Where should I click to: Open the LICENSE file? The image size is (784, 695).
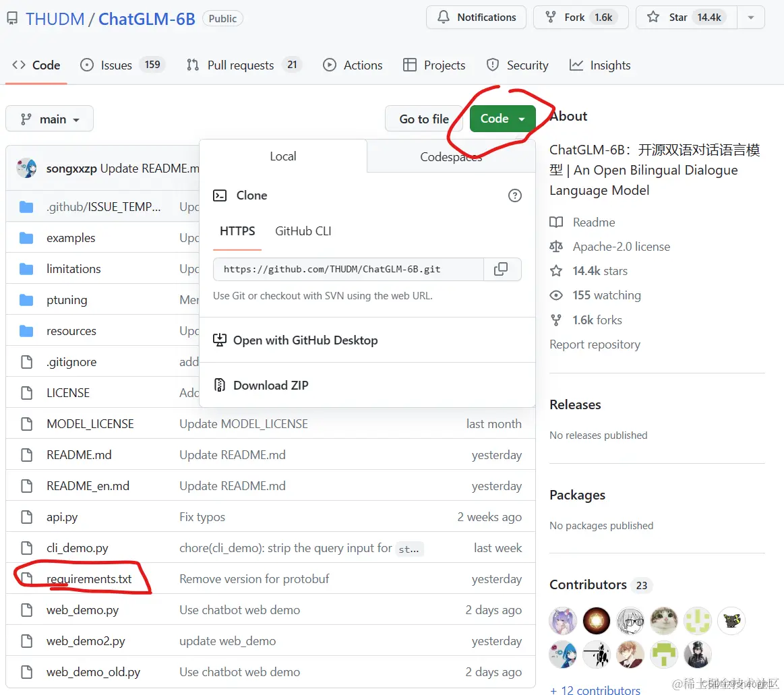(68, 393)
